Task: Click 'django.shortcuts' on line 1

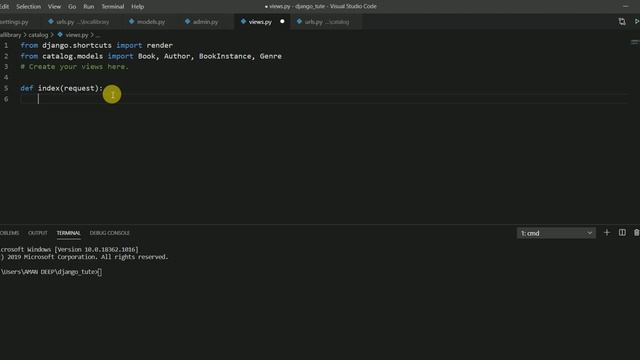Action: point(77,45)
